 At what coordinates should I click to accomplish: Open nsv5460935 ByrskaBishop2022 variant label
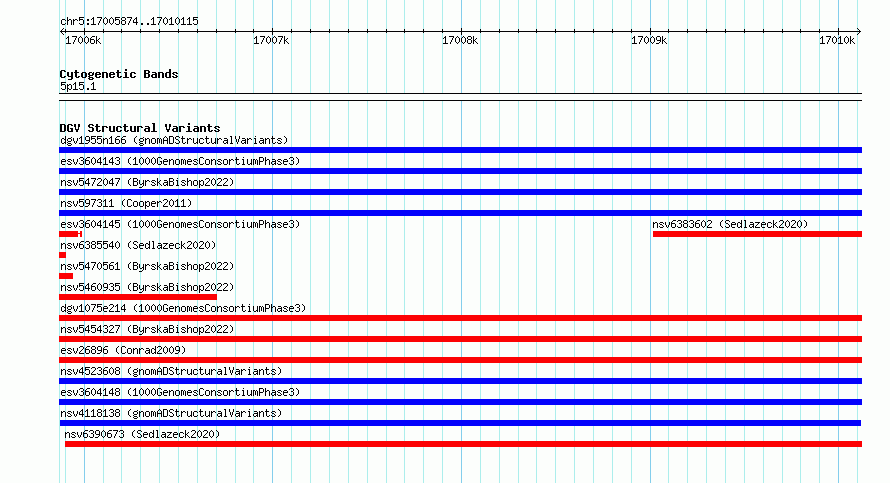147,287
